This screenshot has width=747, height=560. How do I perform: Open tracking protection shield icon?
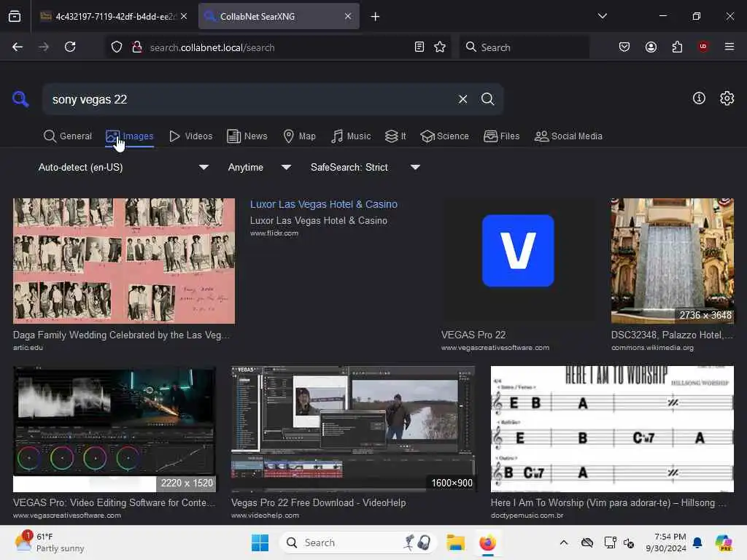click(117, 47)
